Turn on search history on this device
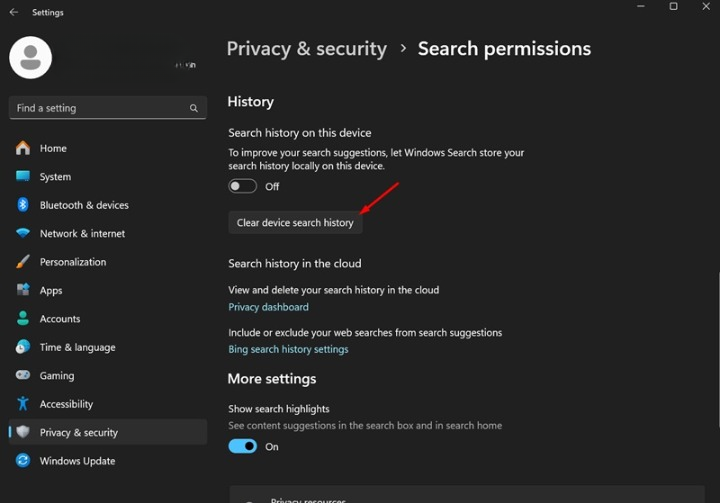 tap(242, 186)
